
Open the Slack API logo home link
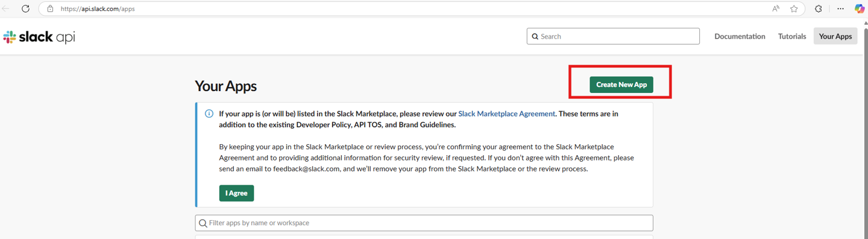39,37
